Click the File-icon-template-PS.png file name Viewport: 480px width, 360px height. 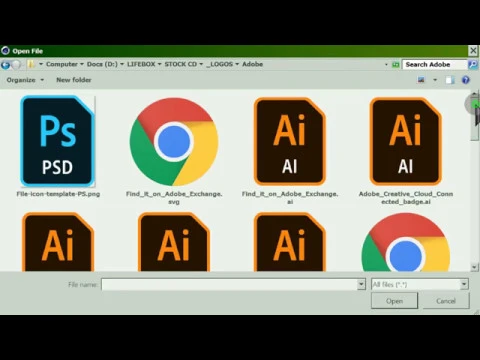(x=58, y=194)
